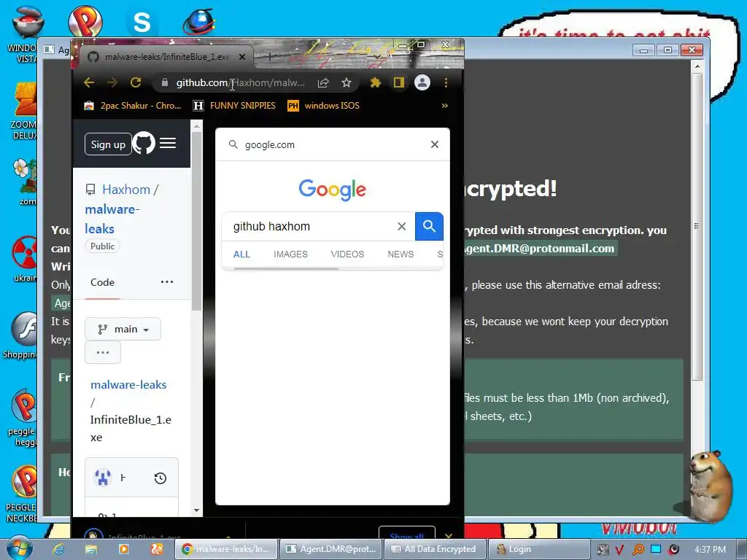Screen dimensions: 747x560
Task: Select the ALL results tab
Action: (x=241, y=254)
